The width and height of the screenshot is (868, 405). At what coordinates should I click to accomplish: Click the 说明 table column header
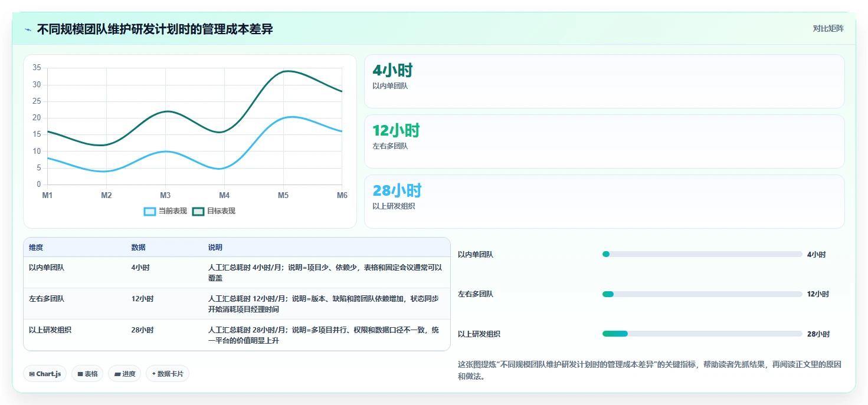pyautogui.click(x=215, y=248)
